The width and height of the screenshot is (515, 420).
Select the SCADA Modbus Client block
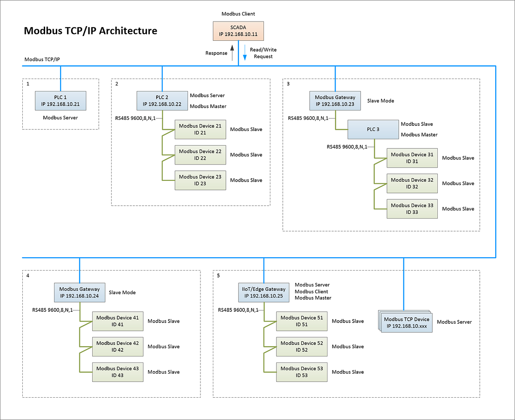pyautogui.click(x=238, y=30)
